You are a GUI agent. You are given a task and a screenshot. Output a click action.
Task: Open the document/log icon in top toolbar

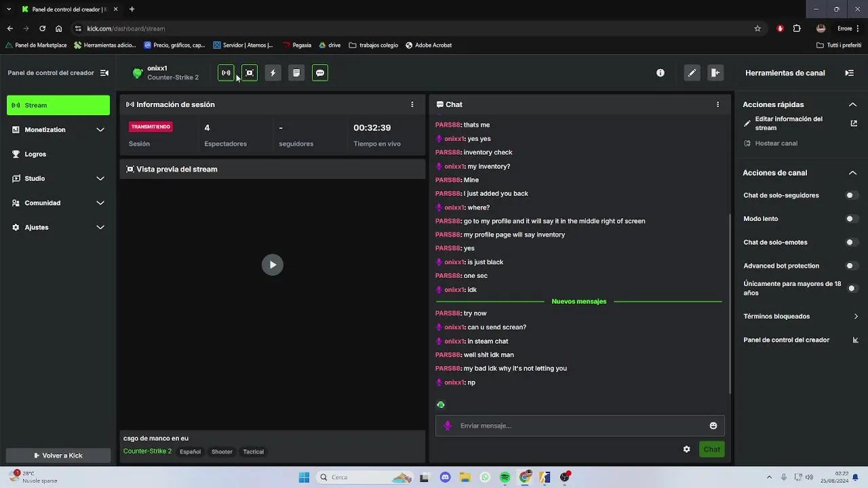(296, 73)
